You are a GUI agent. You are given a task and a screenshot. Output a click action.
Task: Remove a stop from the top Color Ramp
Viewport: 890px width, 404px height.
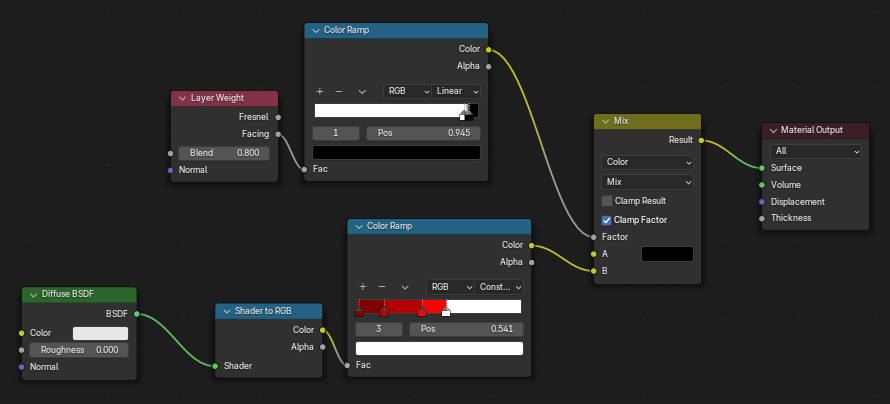(338, 91)
